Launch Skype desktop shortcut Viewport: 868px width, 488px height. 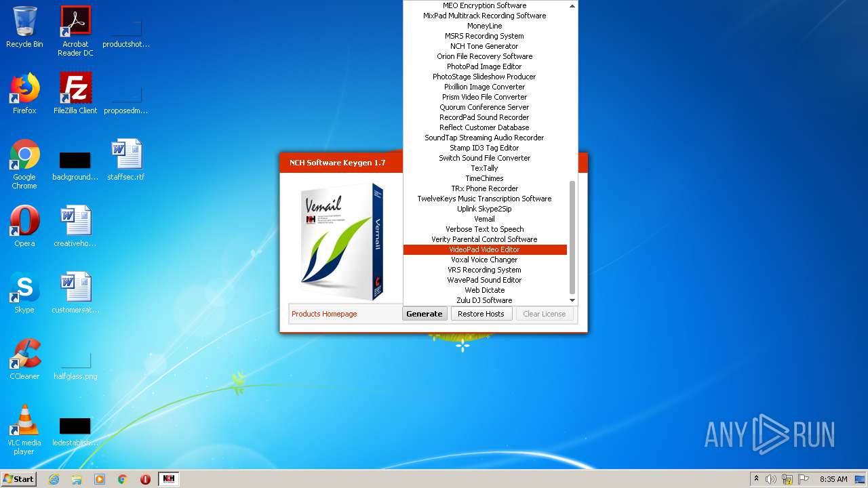click(24, 293)
